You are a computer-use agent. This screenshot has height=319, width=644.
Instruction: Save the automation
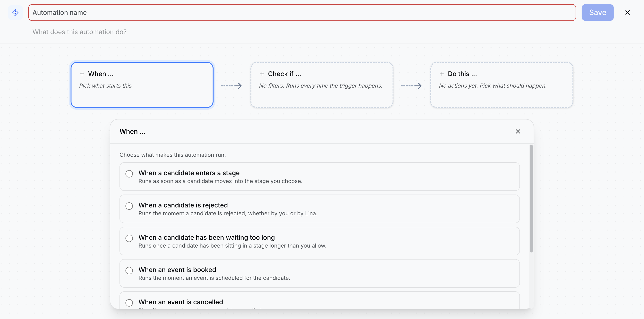tap(597, 12)
